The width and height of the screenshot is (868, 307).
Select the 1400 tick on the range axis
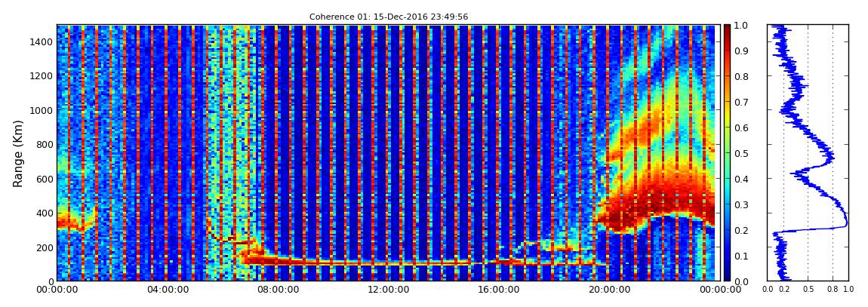pyautogui.click(x=41, y=41)
